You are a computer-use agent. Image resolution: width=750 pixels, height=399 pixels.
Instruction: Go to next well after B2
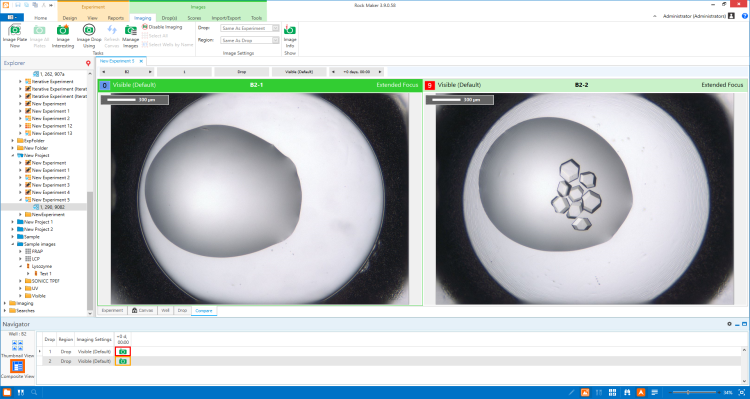[x=150, y=72]
